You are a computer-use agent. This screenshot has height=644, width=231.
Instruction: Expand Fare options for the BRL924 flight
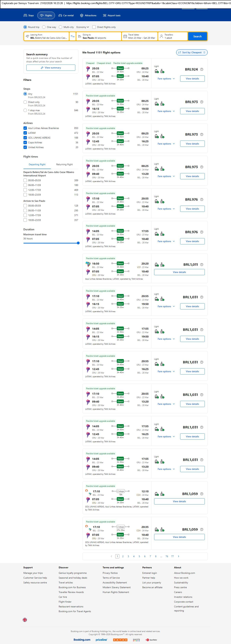pos(166,79)
